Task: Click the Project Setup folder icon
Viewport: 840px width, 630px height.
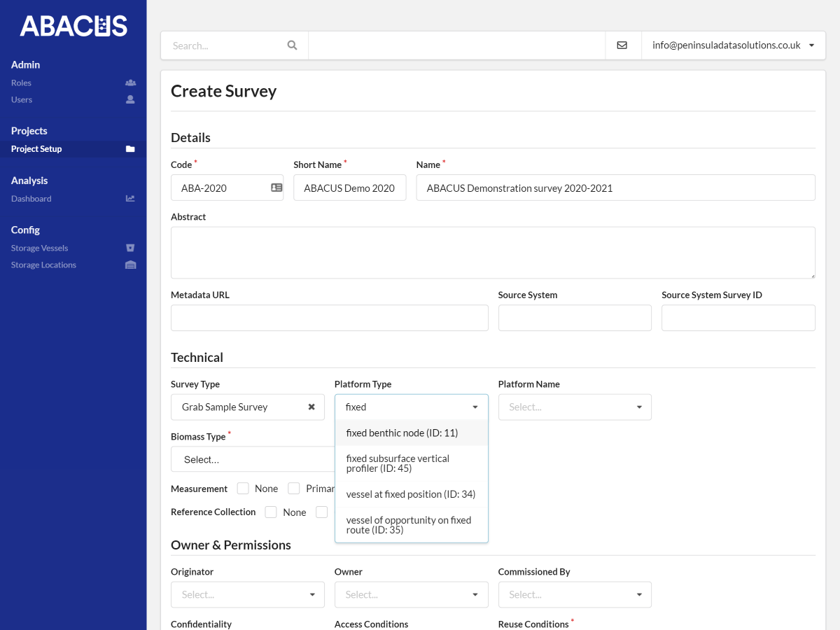Action: (130, 149)
